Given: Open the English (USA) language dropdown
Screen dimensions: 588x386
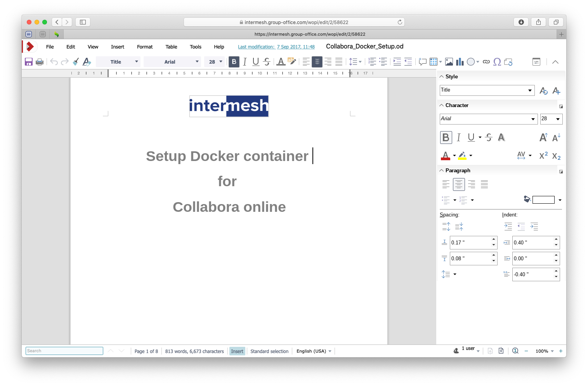Looking at the screenshot, I should click(314, 351).
